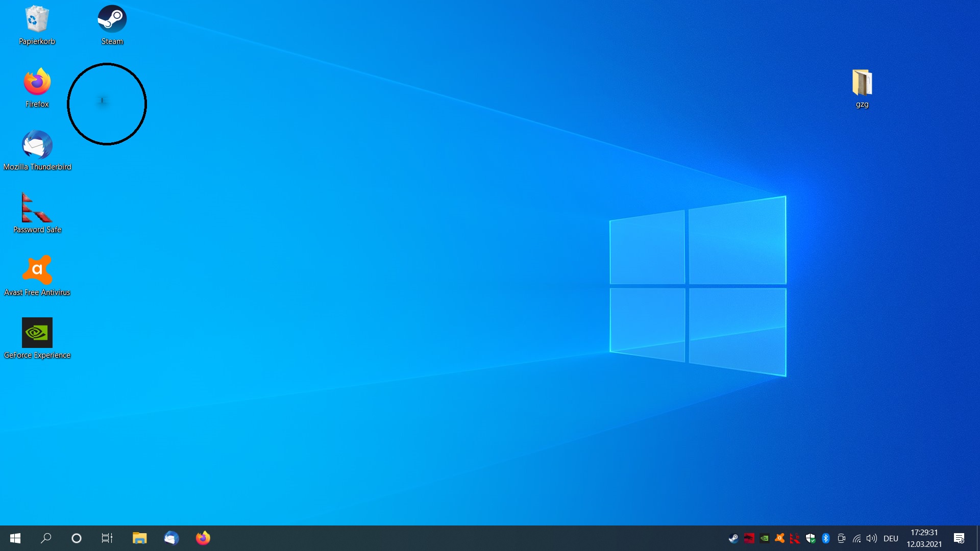
Task: Open File Explorer from the taskbar
Action: [139, 538]
